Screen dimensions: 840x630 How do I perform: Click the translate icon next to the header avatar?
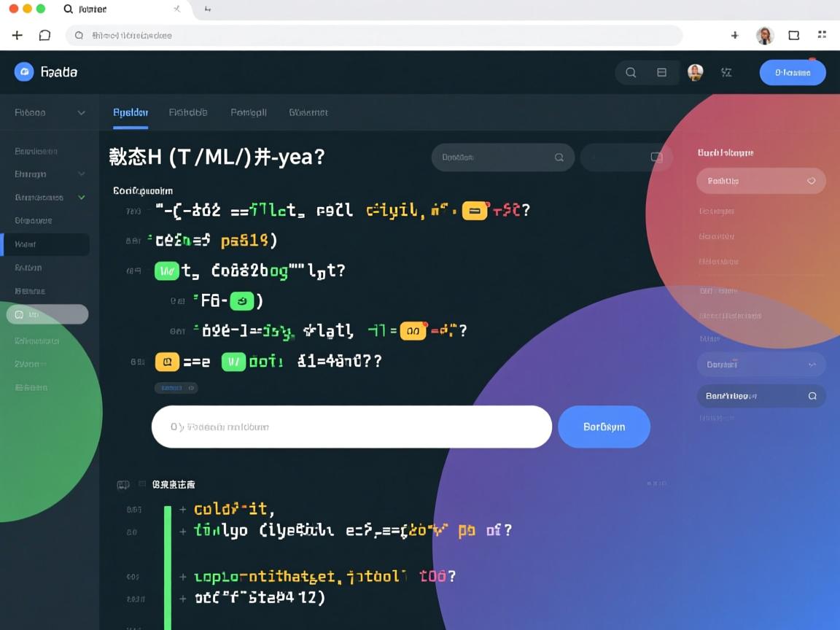pos(726,72)
